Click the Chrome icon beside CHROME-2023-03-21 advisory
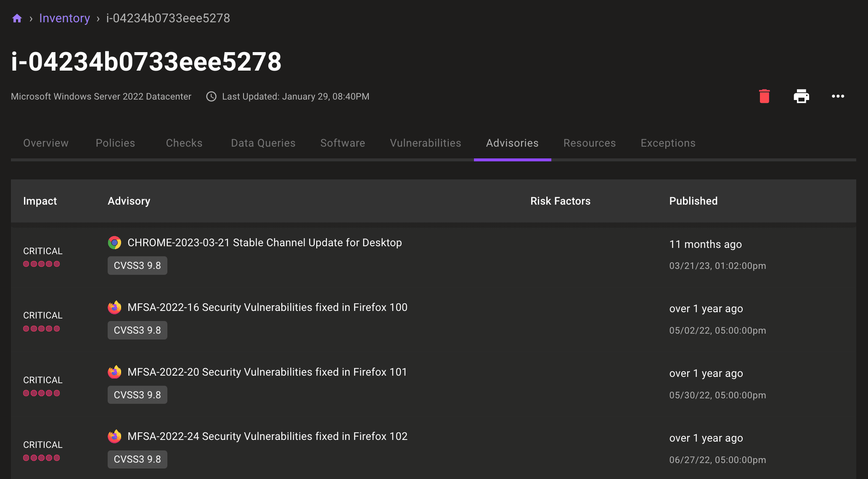 114,242
